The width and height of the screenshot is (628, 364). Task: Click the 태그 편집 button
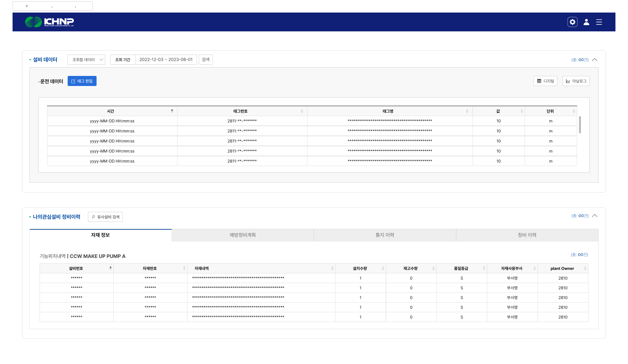coord(82,81)
